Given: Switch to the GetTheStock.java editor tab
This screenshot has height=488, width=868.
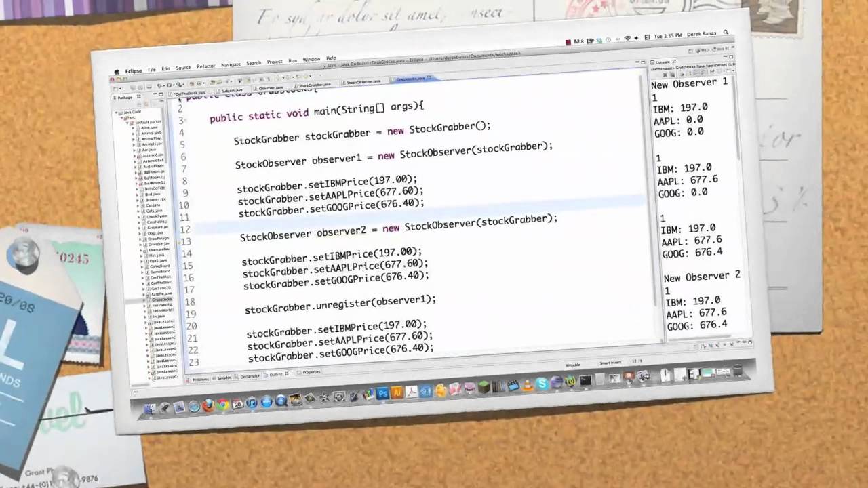Looking at the screenshot, I should (x=187, y=93).
